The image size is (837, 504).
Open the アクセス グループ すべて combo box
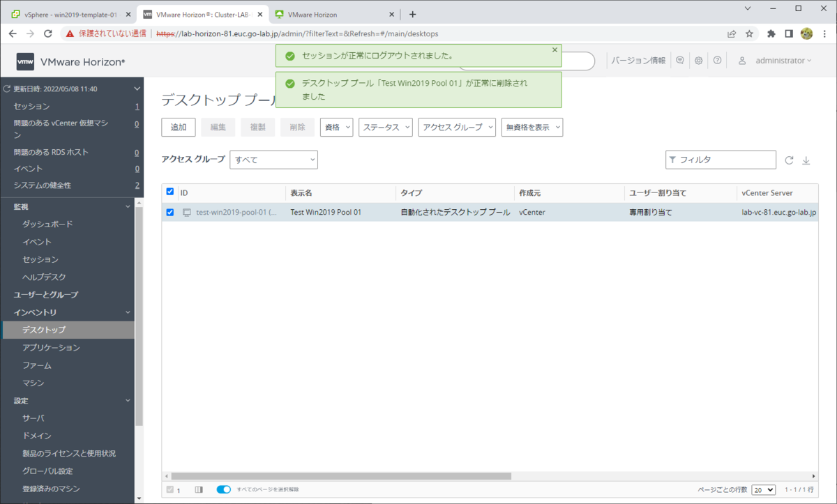coord(273,160)
